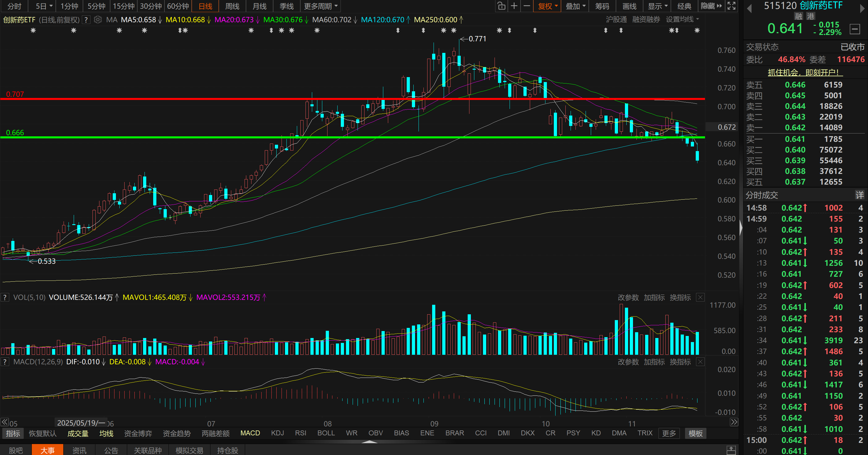
Task: Click the question mark next to 前复权
Action: coord(86,20)
